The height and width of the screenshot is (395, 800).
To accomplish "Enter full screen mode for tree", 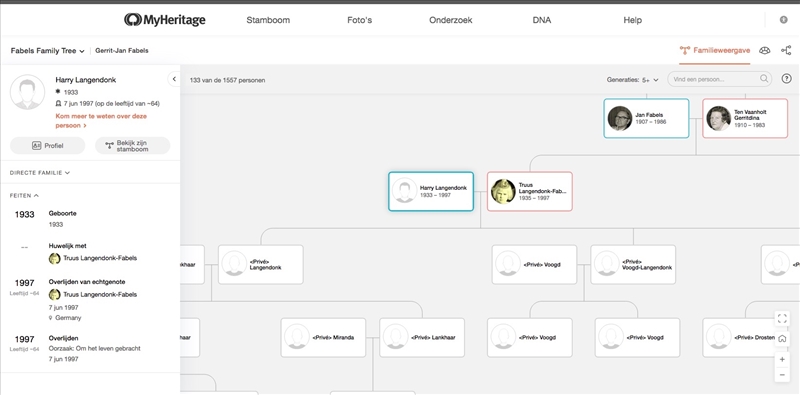I will coord(782,319).
